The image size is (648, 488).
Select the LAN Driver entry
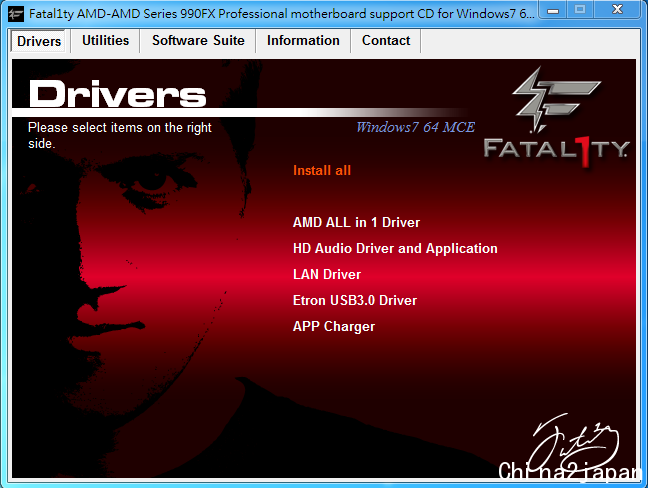[326, 274]
